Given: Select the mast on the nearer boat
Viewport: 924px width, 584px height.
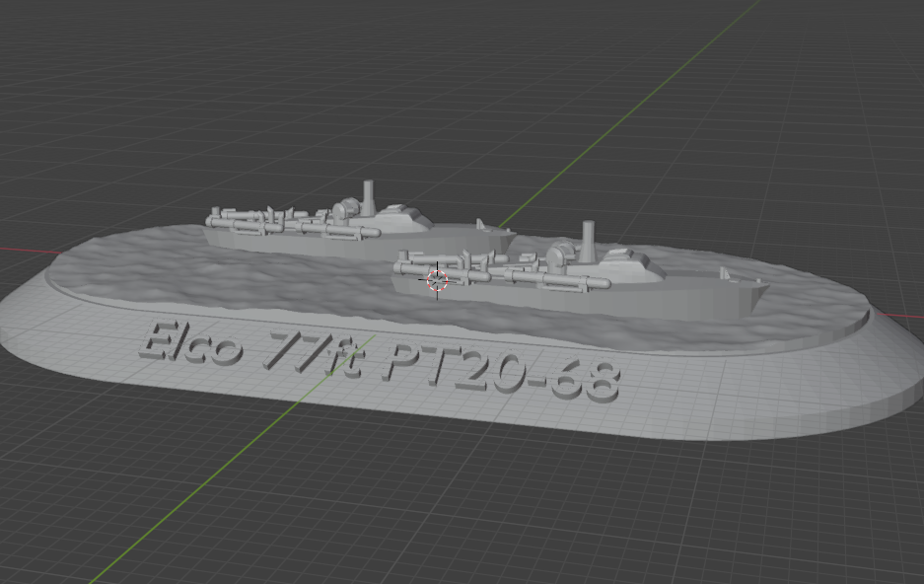Looking at the screenshot, I should pos(588,242).
